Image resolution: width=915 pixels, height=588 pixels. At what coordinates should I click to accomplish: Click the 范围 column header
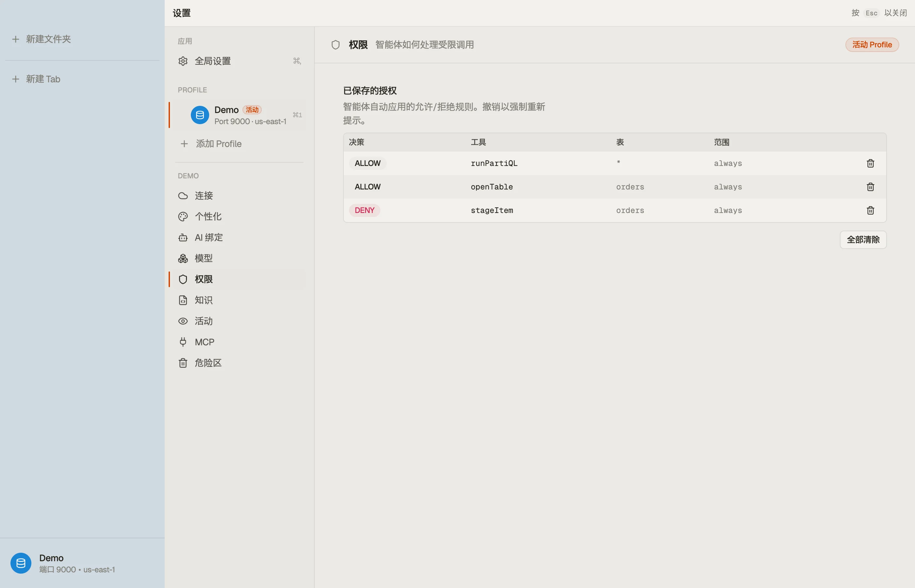coord(722,142)
